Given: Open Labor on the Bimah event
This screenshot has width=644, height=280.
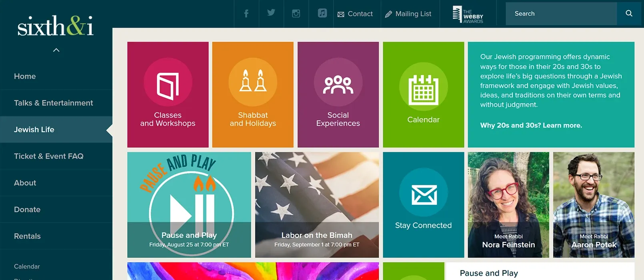Looking at the screenshot, I should [x=317, y=205].
